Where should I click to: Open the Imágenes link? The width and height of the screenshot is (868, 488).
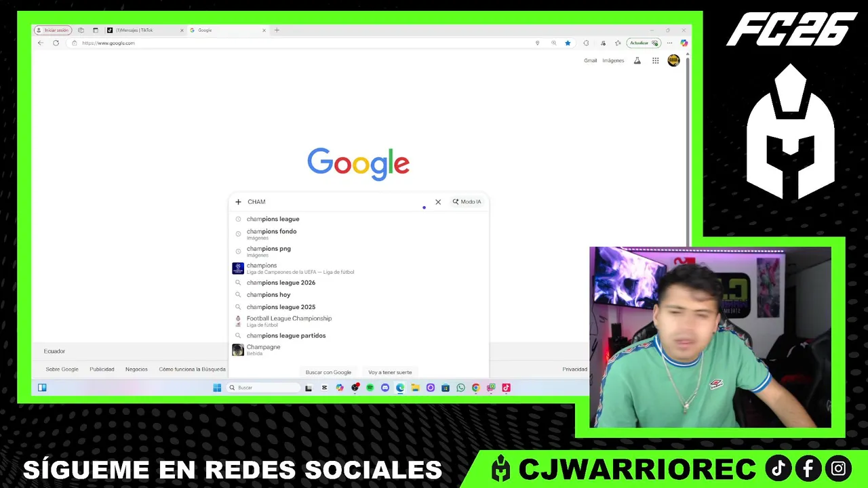click(x=613, y=60)
